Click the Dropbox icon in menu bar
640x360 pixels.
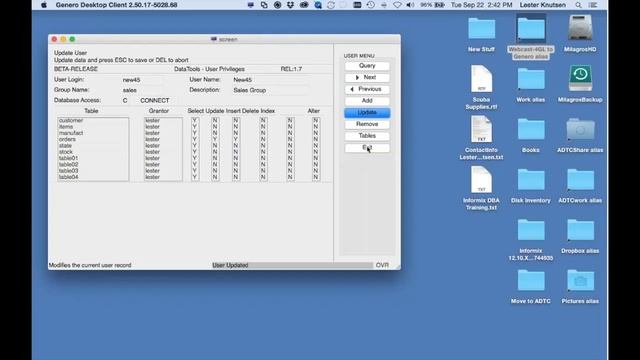coord(290,5)
